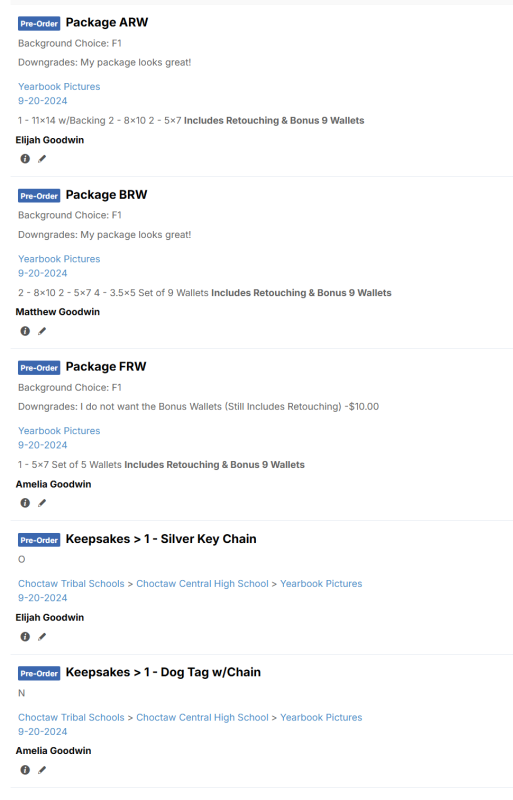
Task: Click pencil edit icon under Package BRW
Action: 42,331
